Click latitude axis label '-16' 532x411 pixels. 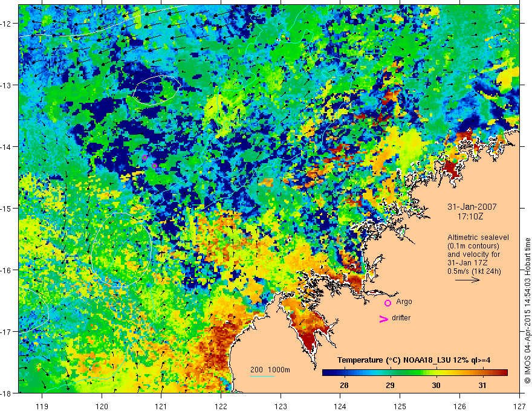(x=7, y=270)
